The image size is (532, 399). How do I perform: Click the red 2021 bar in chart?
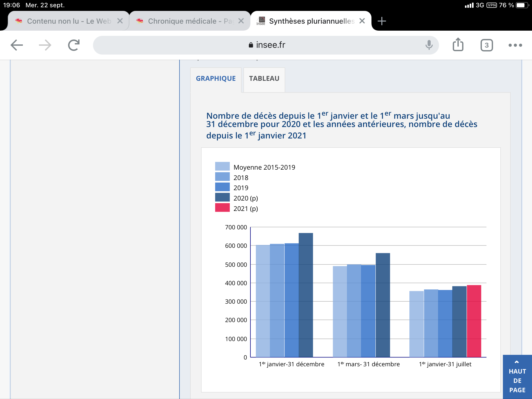pyautogui.click(x=474, y=321)
